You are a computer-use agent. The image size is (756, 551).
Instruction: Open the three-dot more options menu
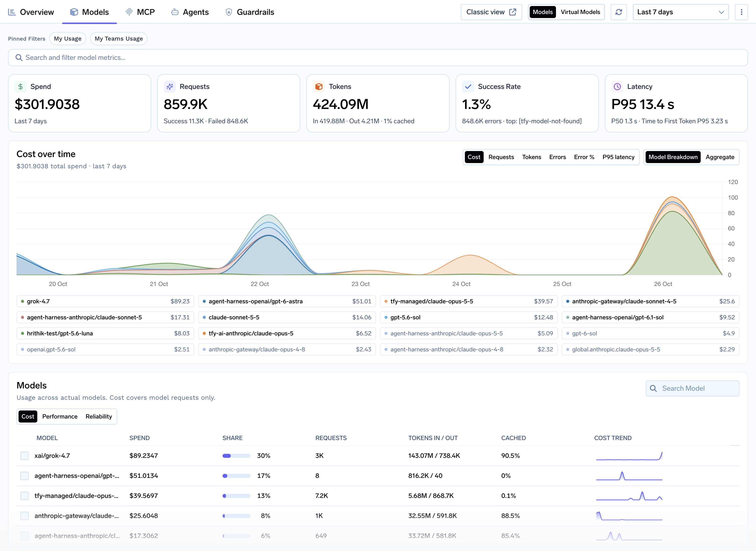coord(741,12)
